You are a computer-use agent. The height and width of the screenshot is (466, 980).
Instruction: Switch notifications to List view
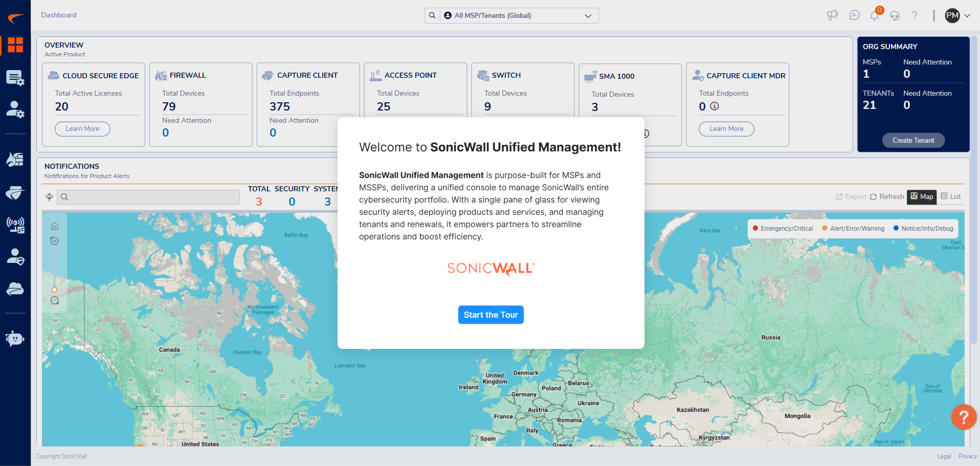951,196
